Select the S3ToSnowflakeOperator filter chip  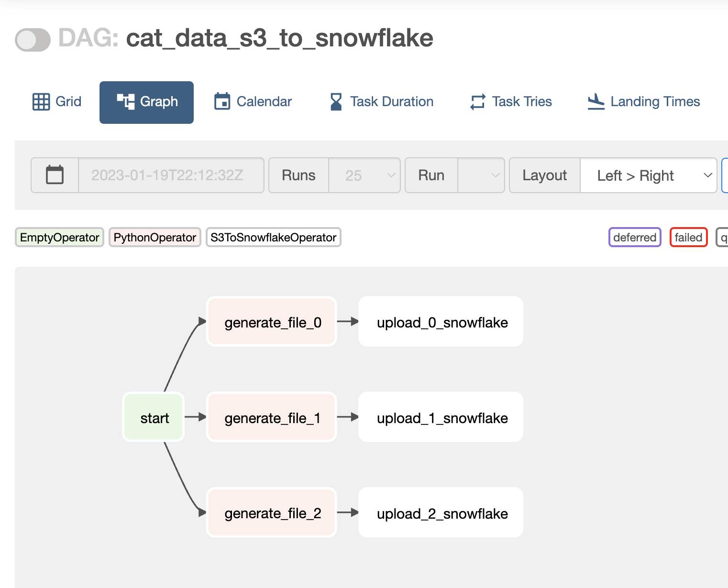click(x=273, y=237)
